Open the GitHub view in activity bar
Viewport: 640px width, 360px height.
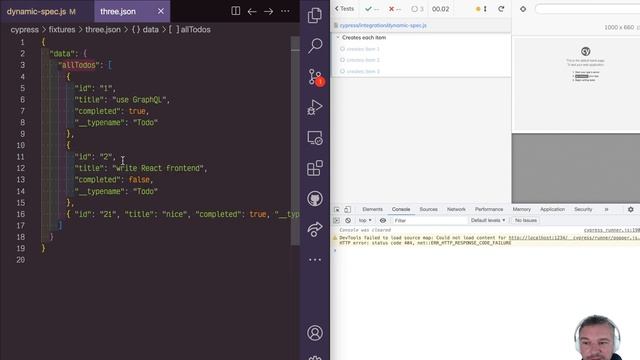click(x=315, y=199)
